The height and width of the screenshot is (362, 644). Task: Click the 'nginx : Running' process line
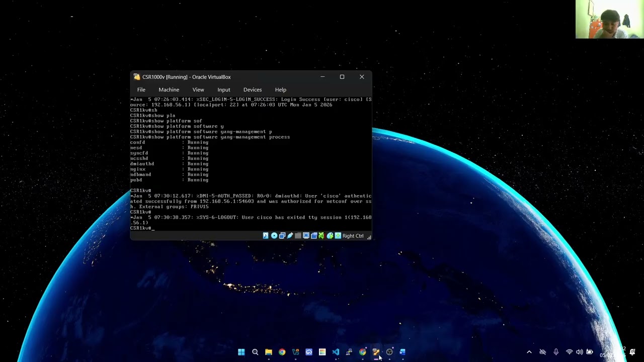coord(169,169)
